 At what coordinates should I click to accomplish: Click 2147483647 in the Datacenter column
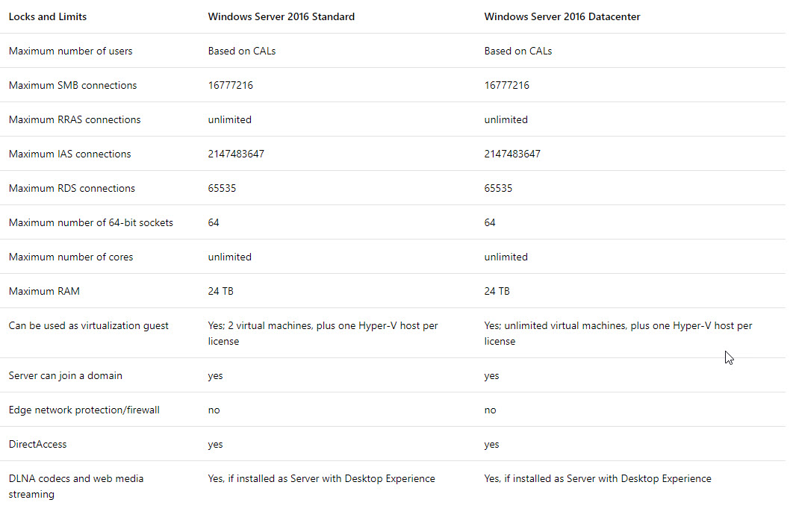[x=512, y=154]
